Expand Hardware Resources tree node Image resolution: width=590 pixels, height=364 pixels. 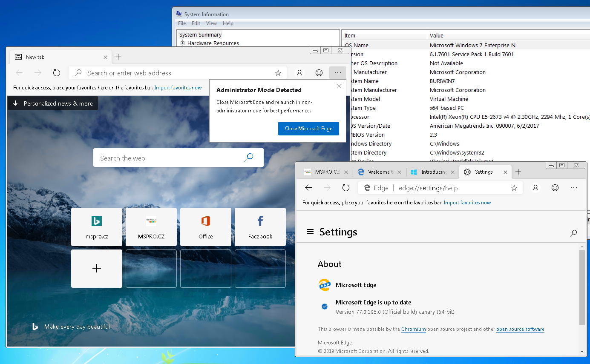(183, 43)
